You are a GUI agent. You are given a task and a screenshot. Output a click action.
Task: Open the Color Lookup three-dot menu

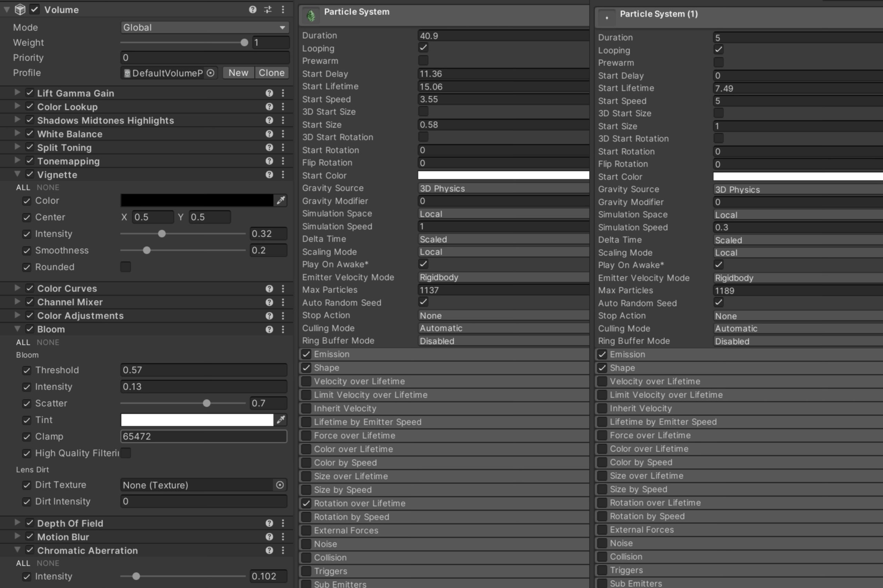click(282, 107)
